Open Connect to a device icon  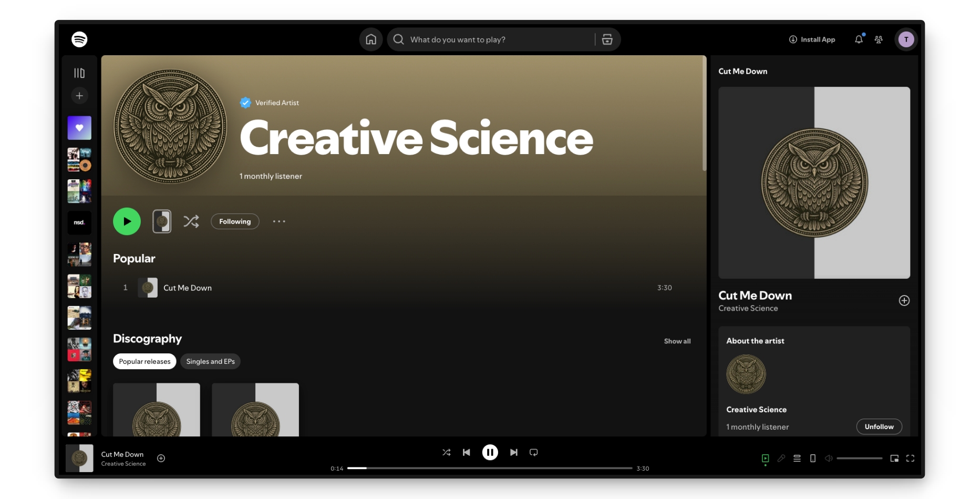point(813,459)
